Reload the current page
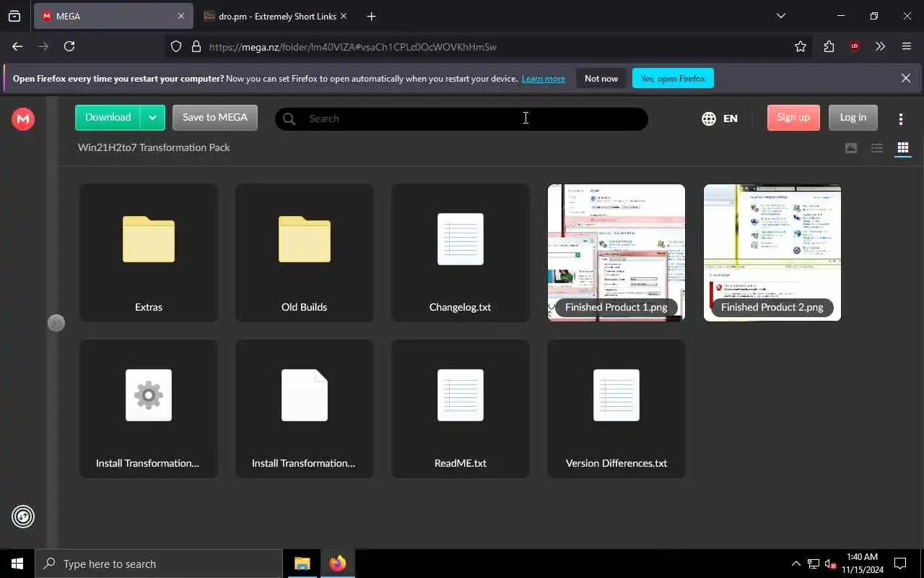924x578 pixels. coord(69,46)
